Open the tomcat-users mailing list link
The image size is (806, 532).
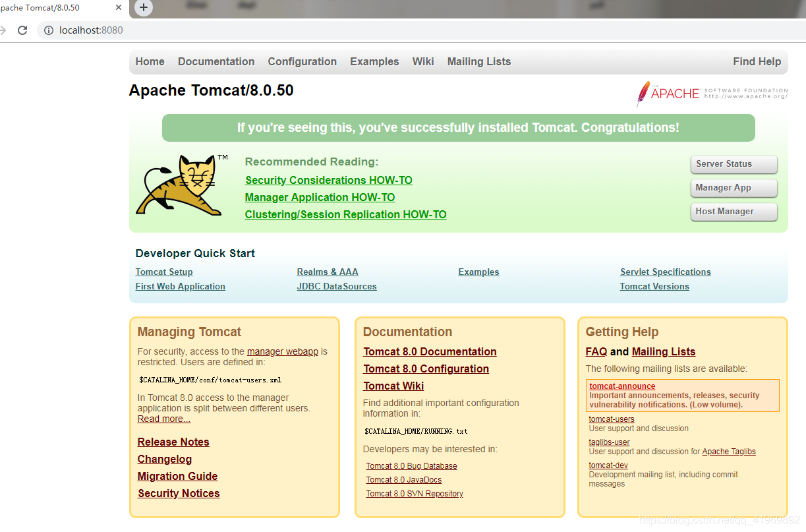[x=612, y=419]
